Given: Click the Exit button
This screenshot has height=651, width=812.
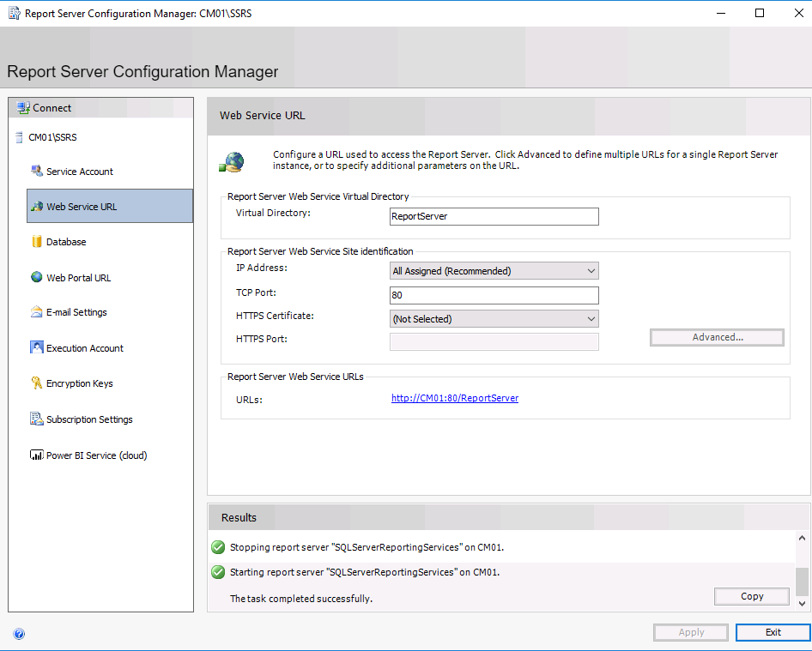Looking at the screenshot, I should pyautogui.click(x=773, y=632).
